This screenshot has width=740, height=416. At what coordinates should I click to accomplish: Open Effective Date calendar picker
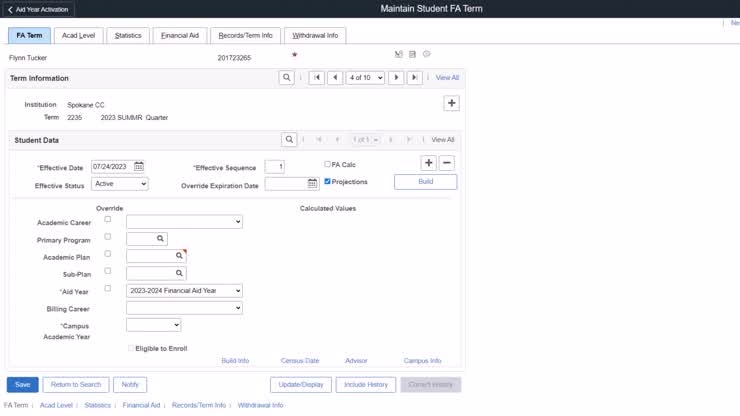139,167
